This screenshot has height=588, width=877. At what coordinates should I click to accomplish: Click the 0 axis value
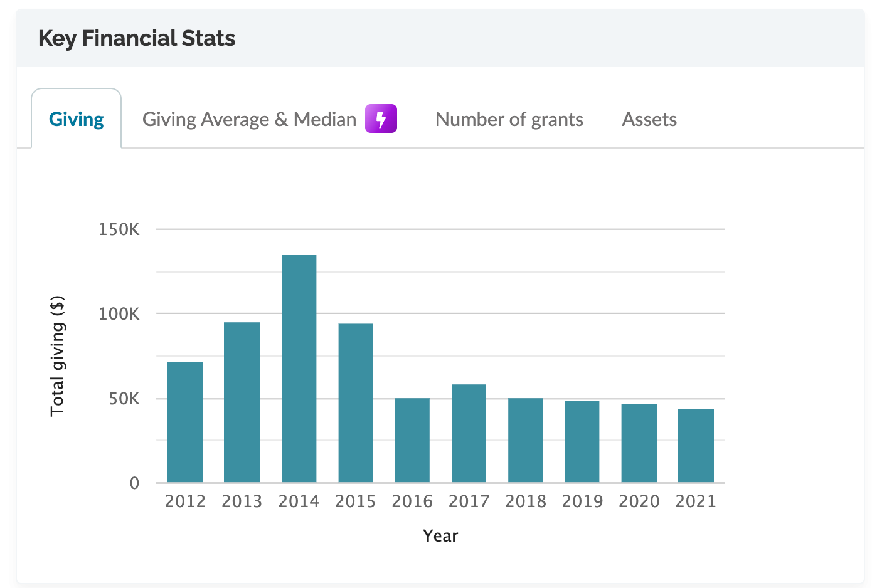(134, 483)
